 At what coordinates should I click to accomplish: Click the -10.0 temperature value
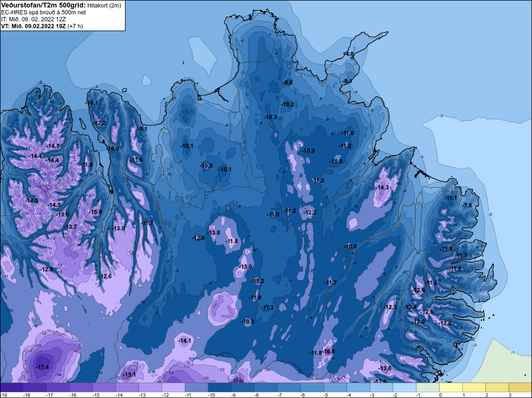click(112, 148)
